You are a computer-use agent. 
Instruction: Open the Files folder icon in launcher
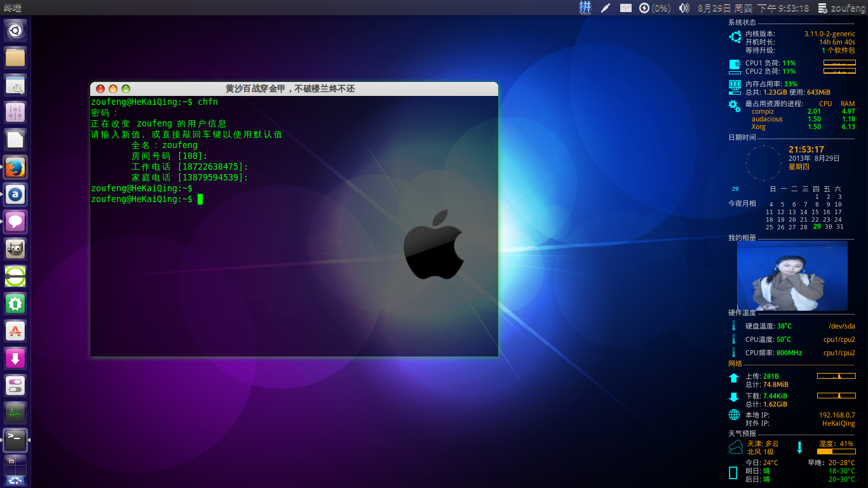coord(15,57)
